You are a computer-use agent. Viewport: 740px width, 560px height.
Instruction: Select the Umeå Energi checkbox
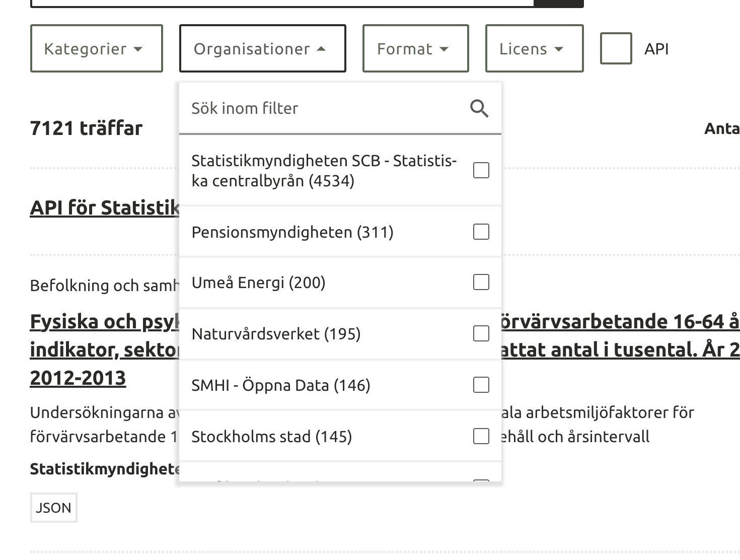pos(481,282)
